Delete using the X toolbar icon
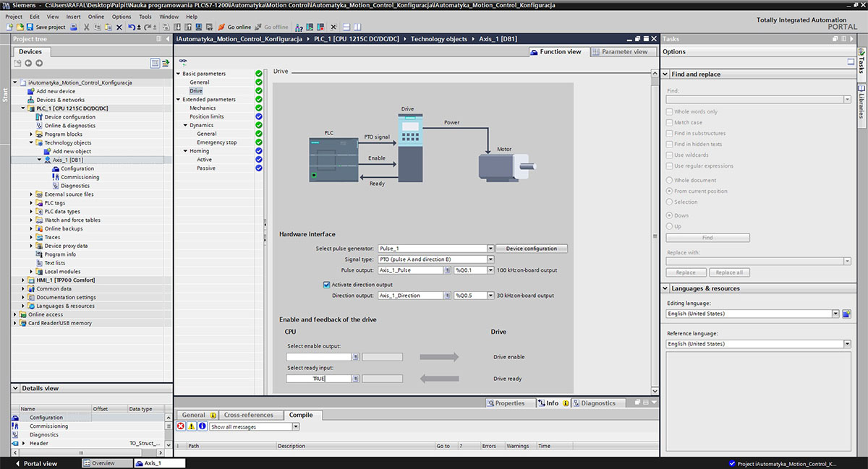The height and width of the screenshot is (469, 868). point(119,27)
